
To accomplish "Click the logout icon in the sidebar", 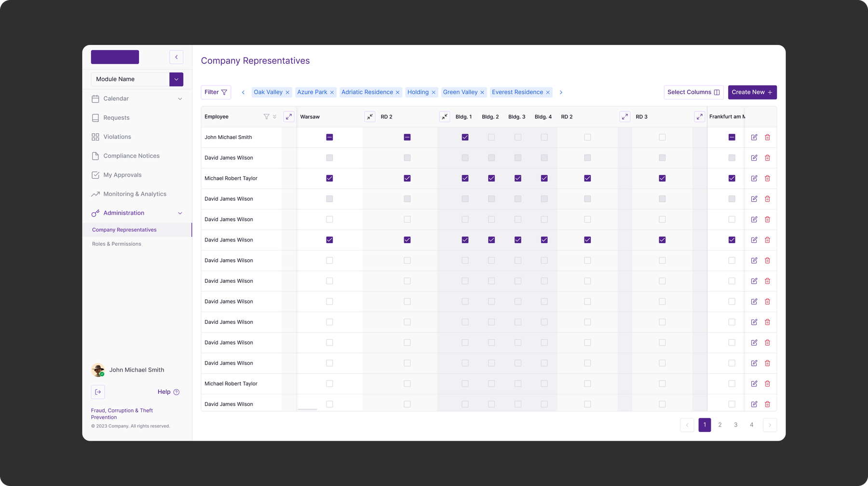I will click(x=98, y=392).
